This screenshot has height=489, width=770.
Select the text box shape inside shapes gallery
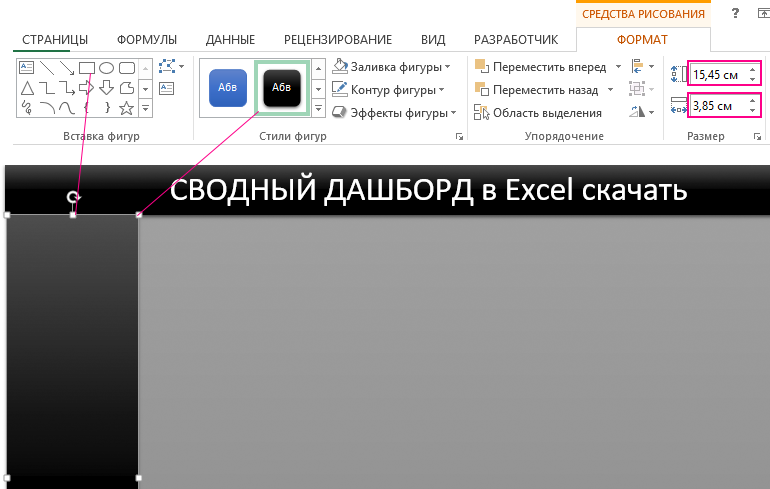(27, 67)
